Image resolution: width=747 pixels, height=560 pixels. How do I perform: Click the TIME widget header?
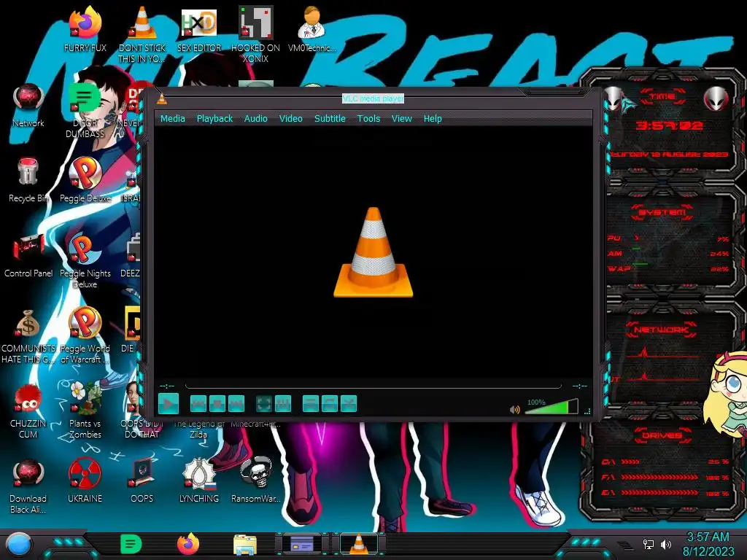[662, 97]
